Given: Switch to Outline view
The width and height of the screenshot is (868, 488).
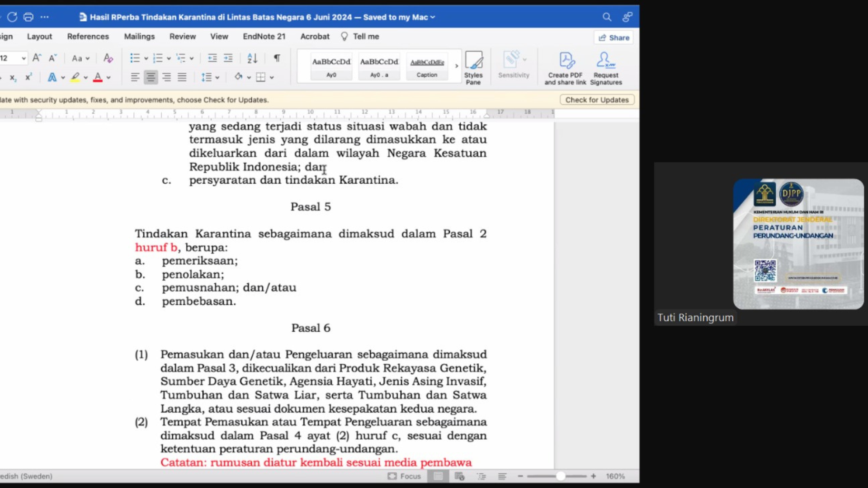Looking at the screenshot, I should pyautogui.click(x=481, y=476).
